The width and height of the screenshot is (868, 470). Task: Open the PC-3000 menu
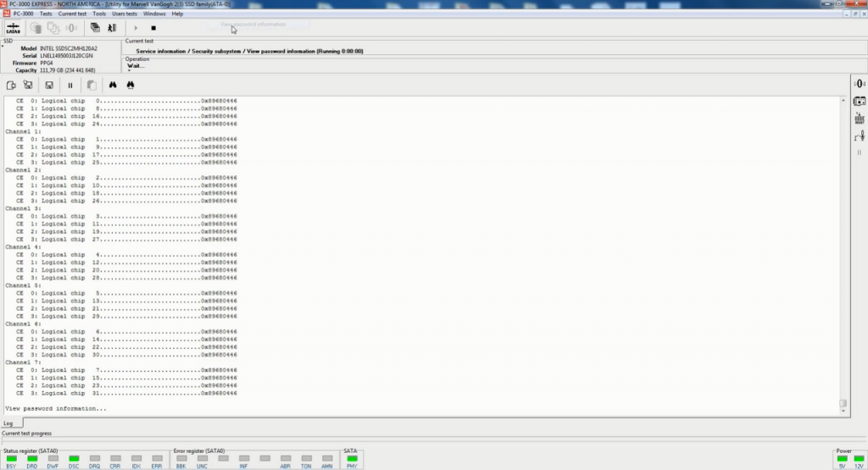(23, 14)
